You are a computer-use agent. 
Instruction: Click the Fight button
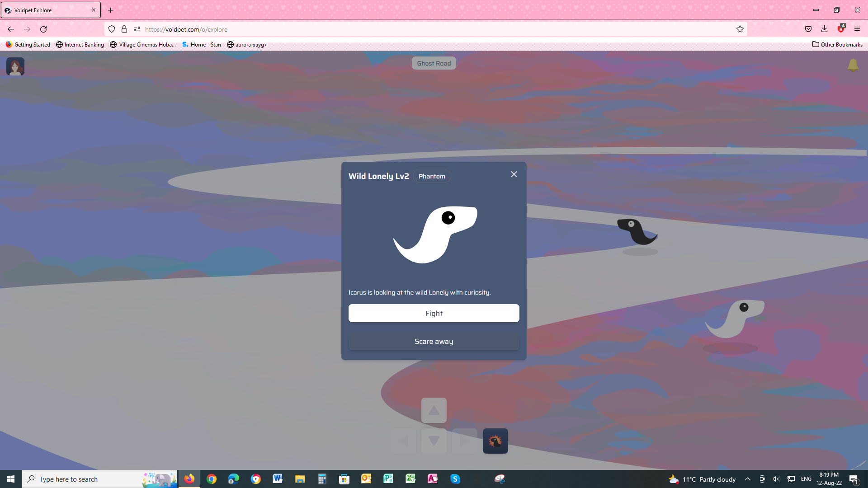(x=434, y=313)
